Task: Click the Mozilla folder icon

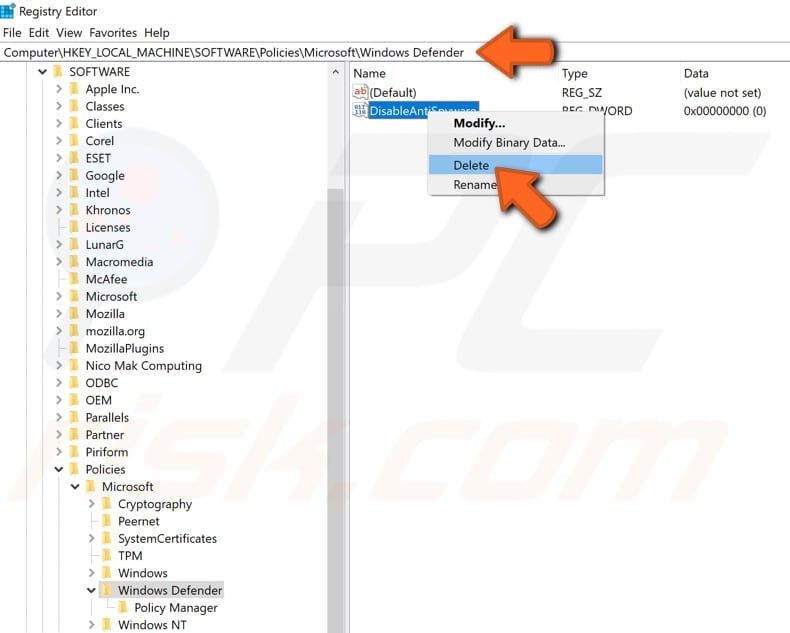Action: pos(74,313)
